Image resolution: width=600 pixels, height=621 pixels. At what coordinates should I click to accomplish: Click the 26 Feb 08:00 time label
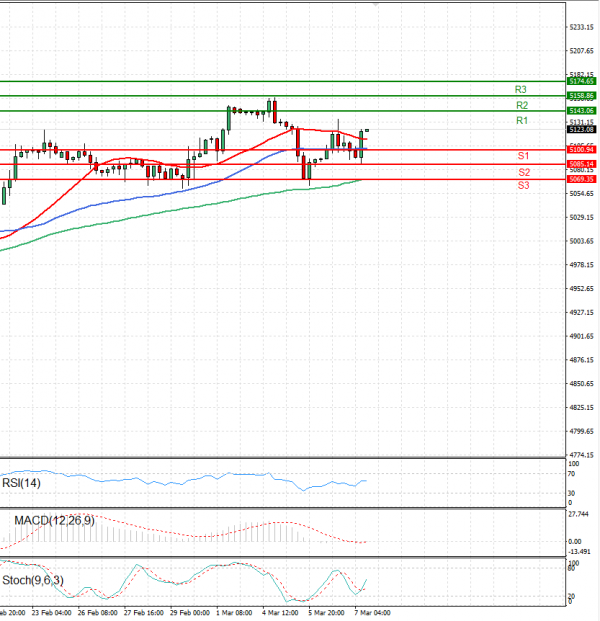click(97, 613)
